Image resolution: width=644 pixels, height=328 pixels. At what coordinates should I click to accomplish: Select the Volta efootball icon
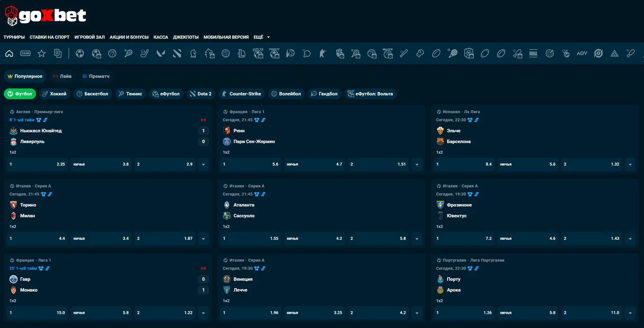click(258, 53)
